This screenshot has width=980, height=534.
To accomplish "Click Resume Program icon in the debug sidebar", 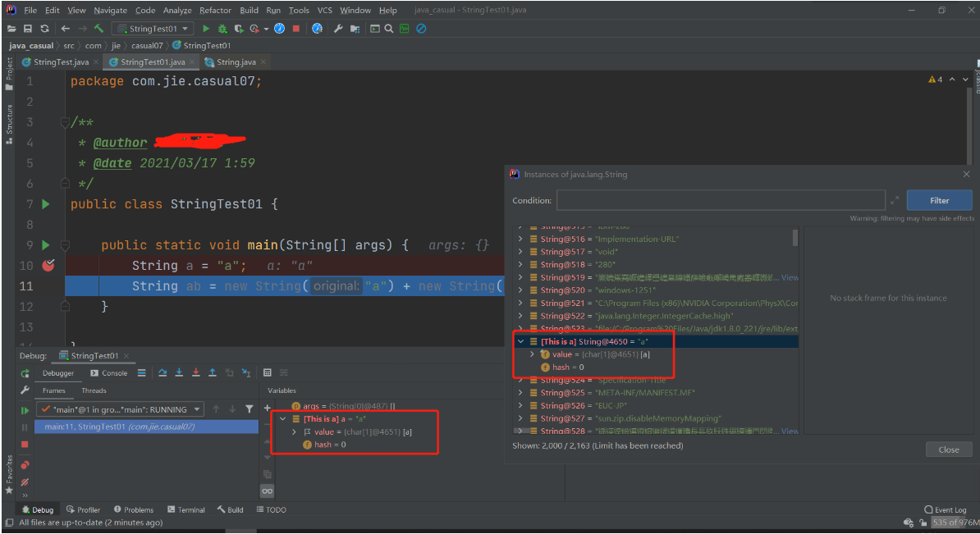I will [x=25, y=410].
